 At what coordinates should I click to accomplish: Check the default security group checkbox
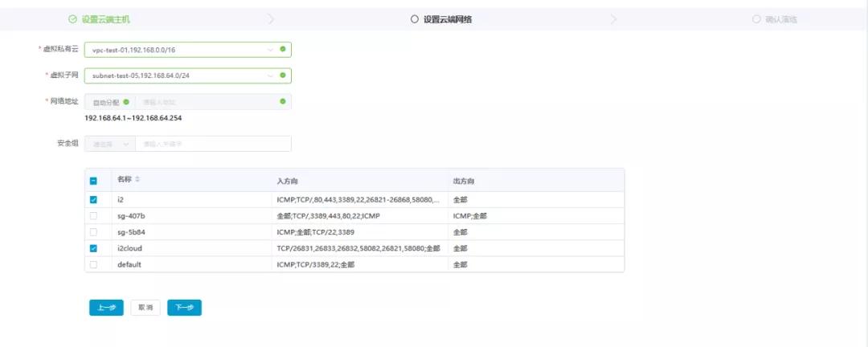pyautogui.click(x=94, y=264)
